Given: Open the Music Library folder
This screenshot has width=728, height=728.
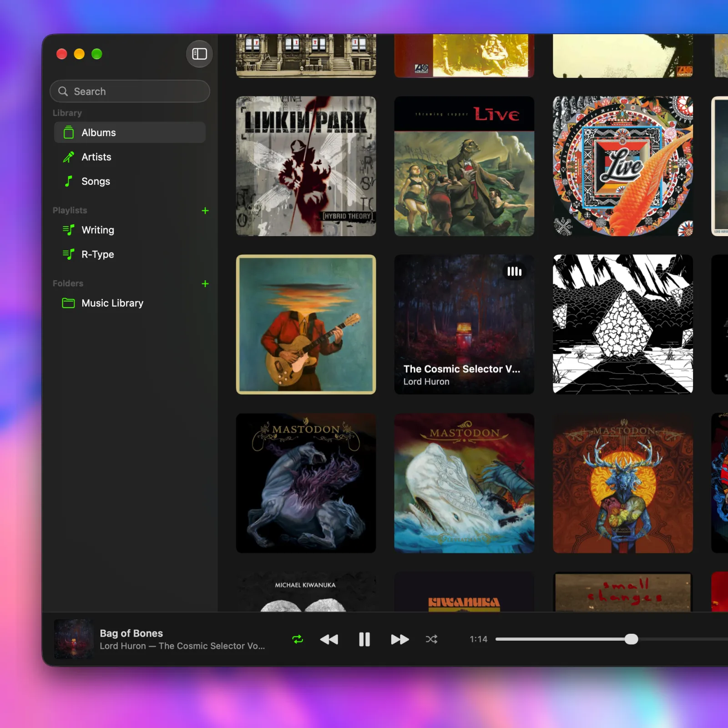Looking at the screenshot, I should click(x=130, y=303).
